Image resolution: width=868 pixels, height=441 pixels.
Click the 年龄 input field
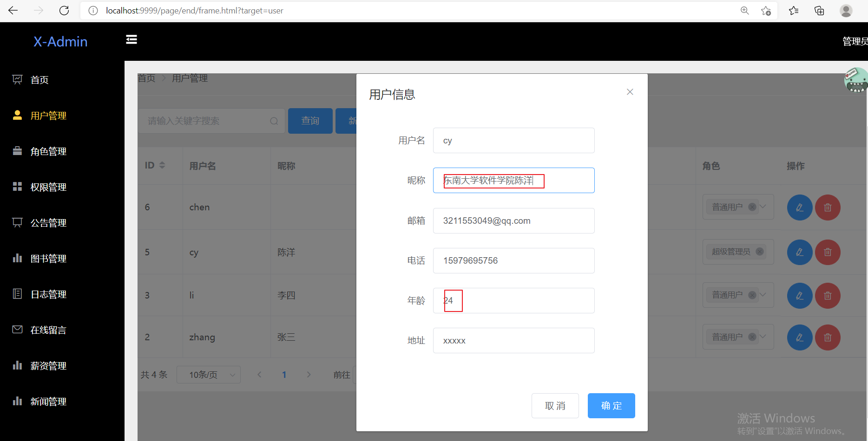514,300
